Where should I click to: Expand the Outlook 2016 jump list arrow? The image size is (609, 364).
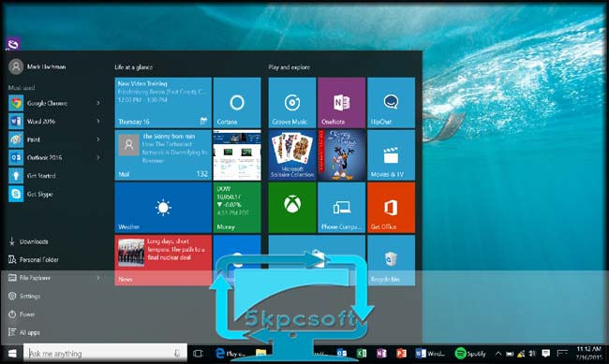98,157
